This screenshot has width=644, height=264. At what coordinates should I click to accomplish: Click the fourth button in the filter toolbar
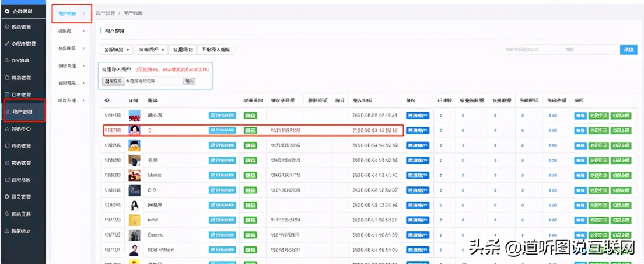pos(216,50)
